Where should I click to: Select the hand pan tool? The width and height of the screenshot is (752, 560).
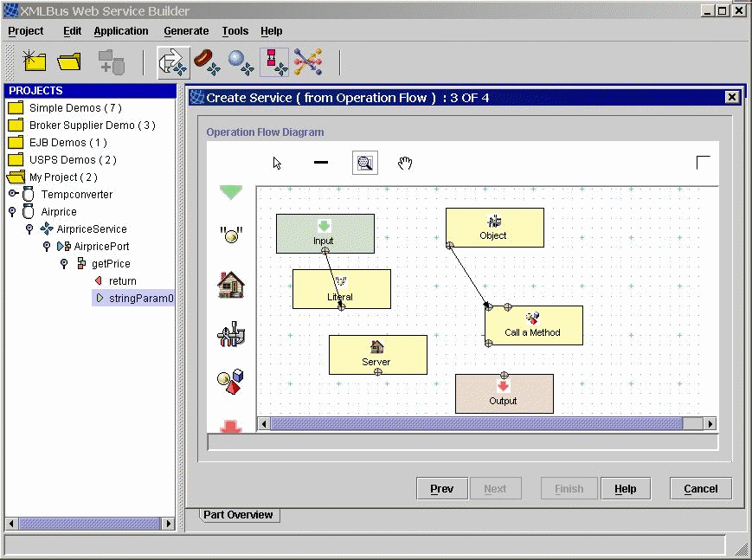(x=404, y=163)
